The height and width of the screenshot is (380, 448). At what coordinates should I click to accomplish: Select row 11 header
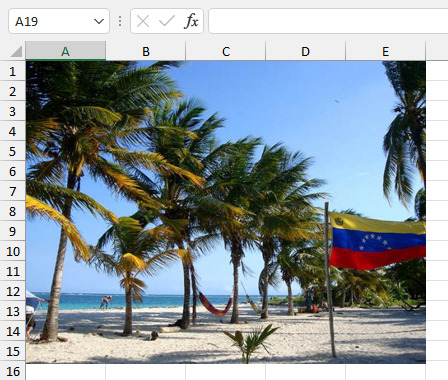point(13,271)
